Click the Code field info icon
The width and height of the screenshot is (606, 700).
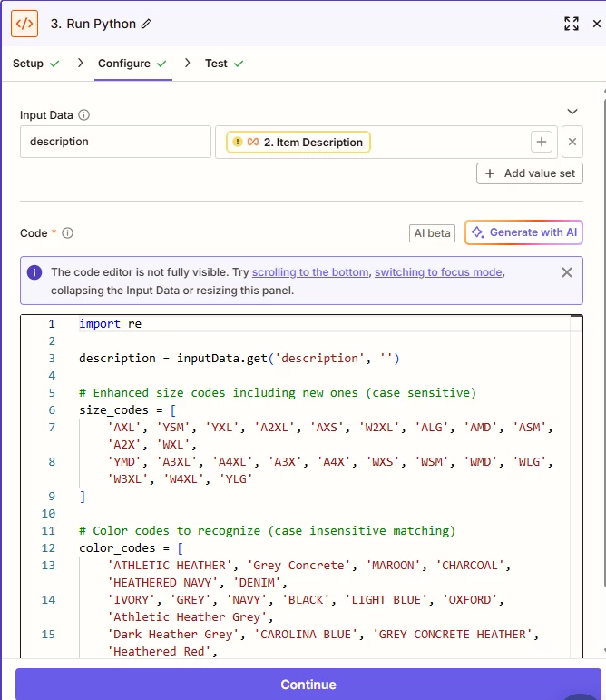tap(67, 233)
